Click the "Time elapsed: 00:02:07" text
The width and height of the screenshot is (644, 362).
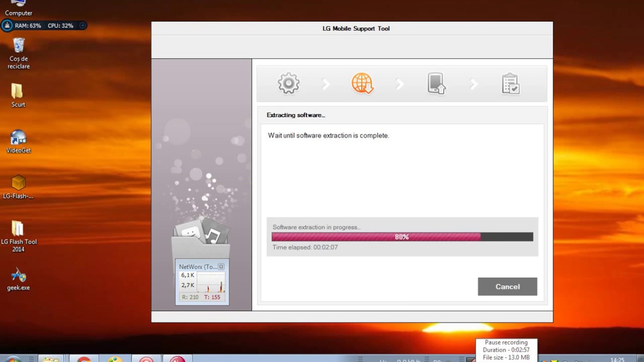coord(305,247)
